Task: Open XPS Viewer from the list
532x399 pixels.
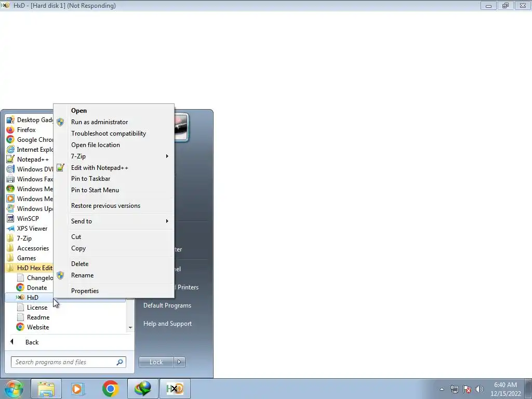Action: tap(29, 229)
